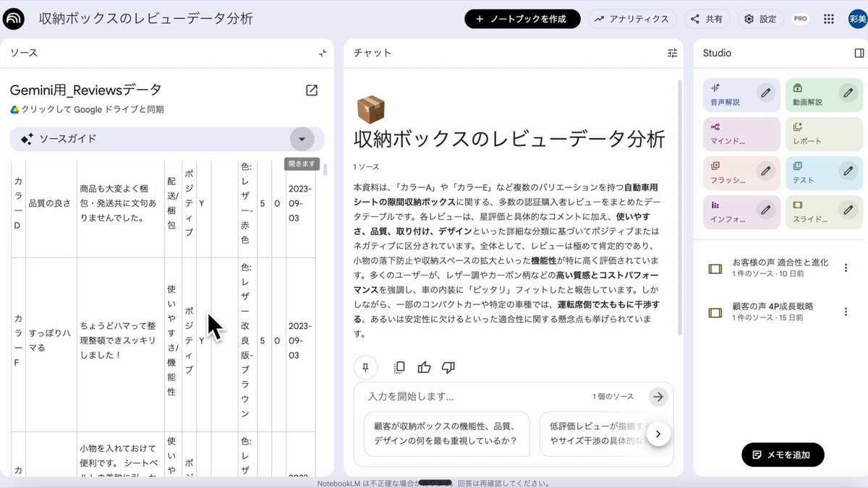Click the thumbs up icon
Image resolution: width=868 pixels, height=488 pixels.
(424, 367)
